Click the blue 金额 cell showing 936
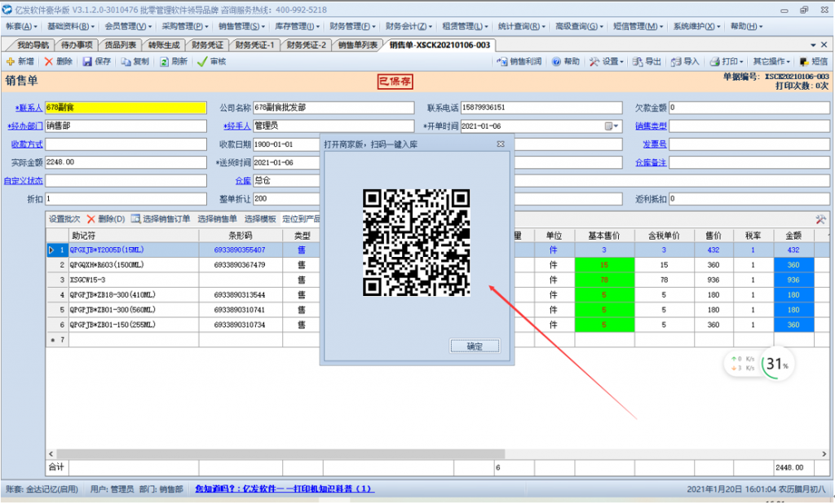The width and height of the screenshot is (835, 504). pos(793,280)
